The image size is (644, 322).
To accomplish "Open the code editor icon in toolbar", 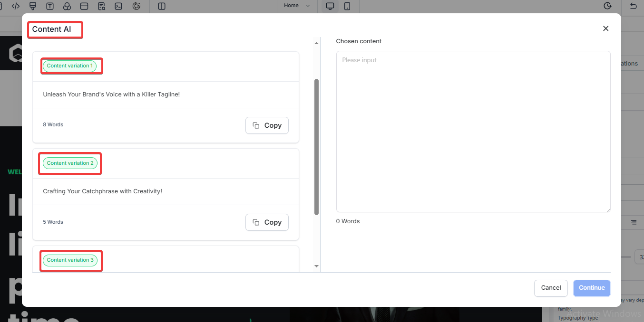I will (16, 6).
